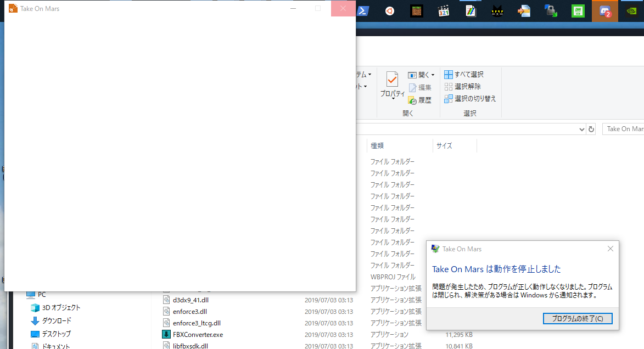Open Minecraft dirt-block icon in taskbar
This screenshot has width=644, height=349.
pos(417,11)
